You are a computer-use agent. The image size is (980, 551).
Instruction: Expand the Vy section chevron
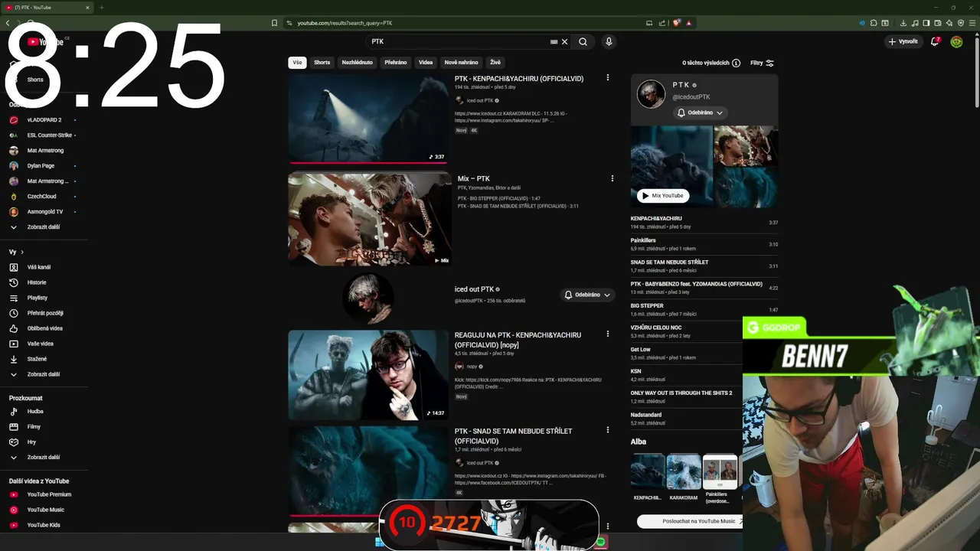[x=22, y=252]
